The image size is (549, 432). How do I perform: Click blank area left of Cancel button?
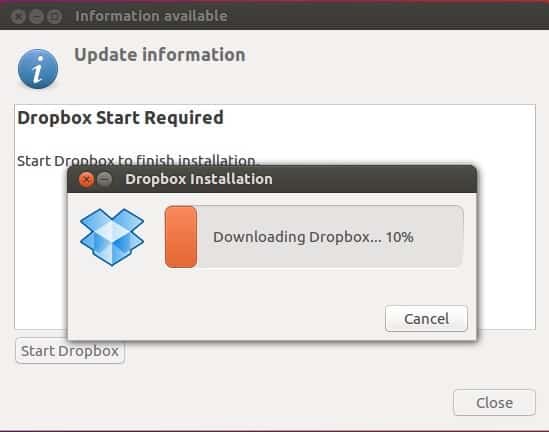[224, 318]
